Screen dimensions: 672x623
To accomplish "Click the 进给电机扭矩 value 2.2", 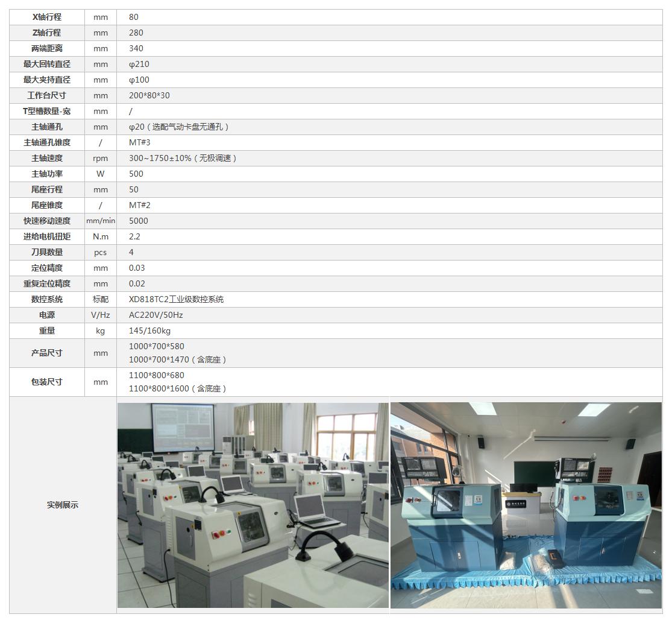I will [x=134, y=236].
